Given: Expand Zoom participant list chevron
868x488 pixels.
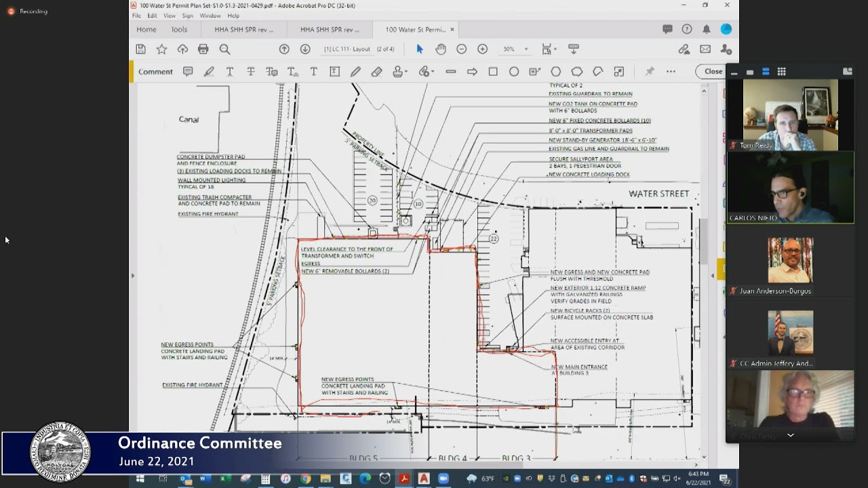Looking at the screenshot, I should (791, 435).
